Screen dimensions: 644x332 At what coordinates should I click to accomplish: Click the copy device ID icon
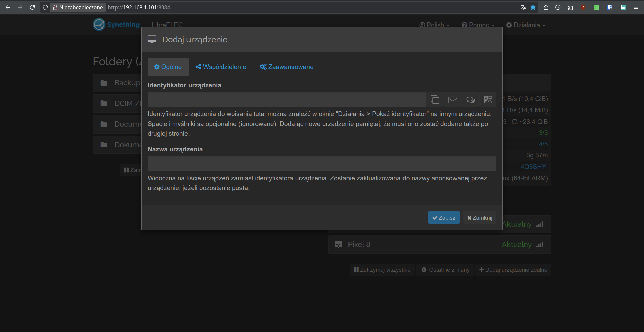tap(435, 100)
